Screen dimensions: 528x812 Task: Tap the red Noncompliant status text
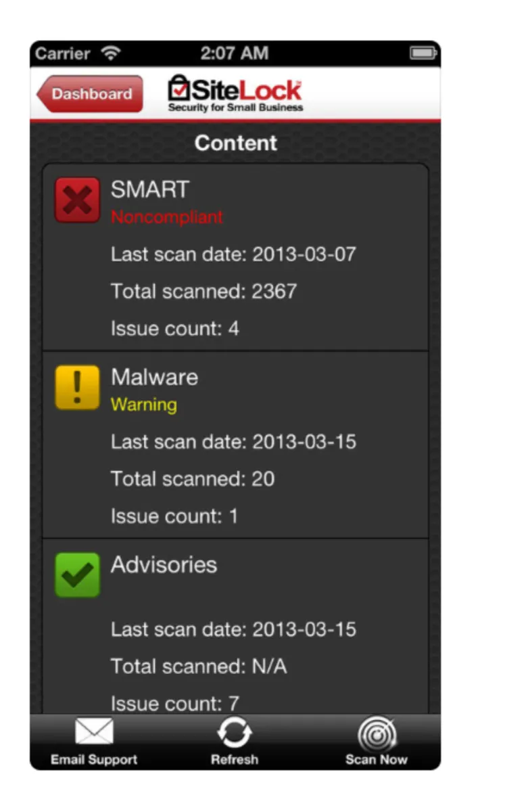tap(167, 217)
